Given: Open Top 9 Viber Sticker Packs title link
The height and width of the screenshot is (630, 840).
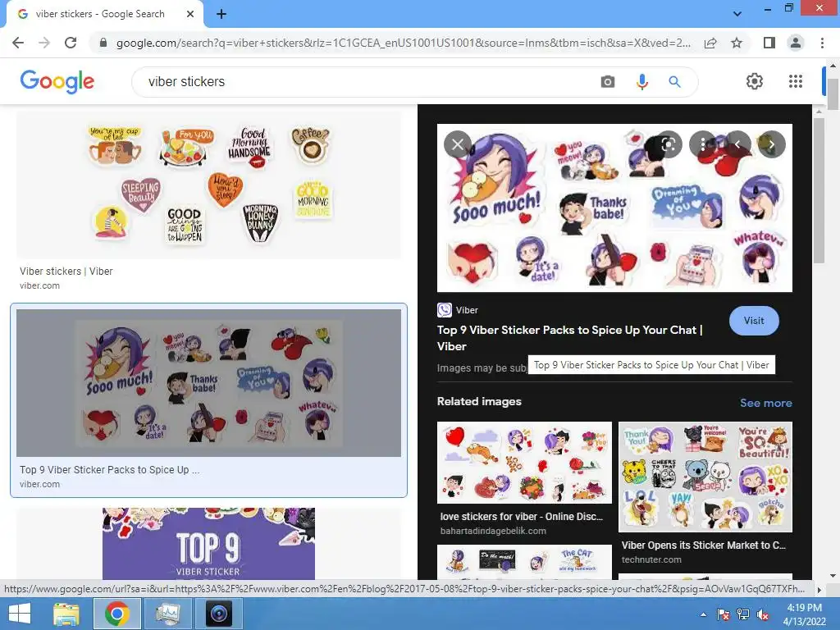Looking at the screenshot, I should pos(569,338).
